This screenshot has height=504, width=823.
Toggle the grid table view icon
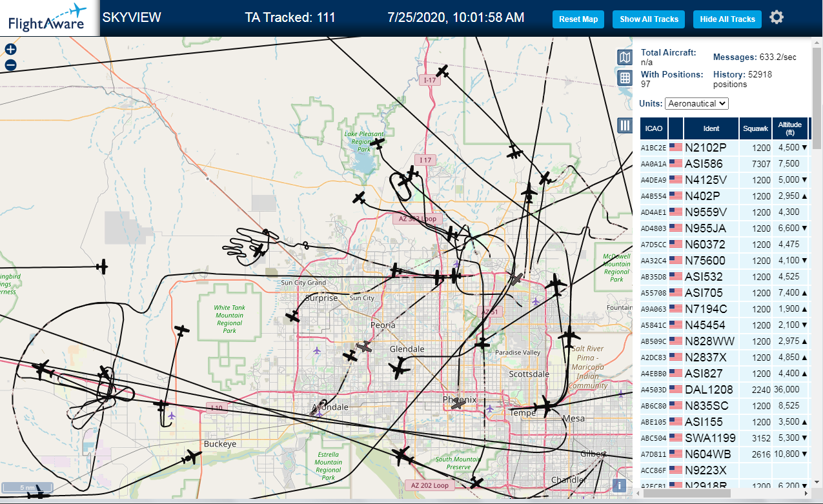tap(624, 78)
